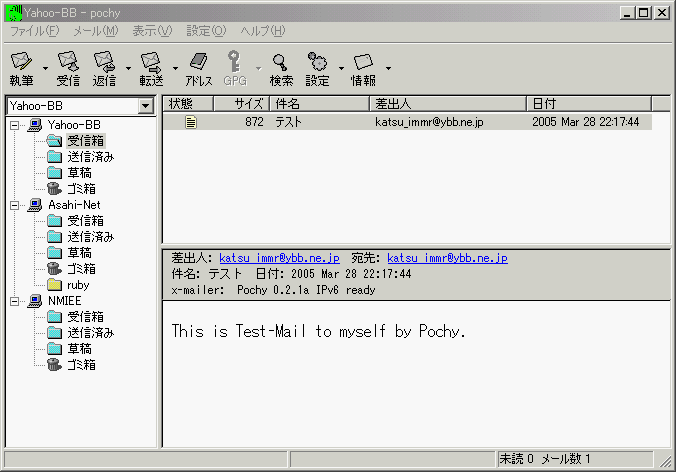
Task: Sort by 日付 column header
Action: coord(589,104)
